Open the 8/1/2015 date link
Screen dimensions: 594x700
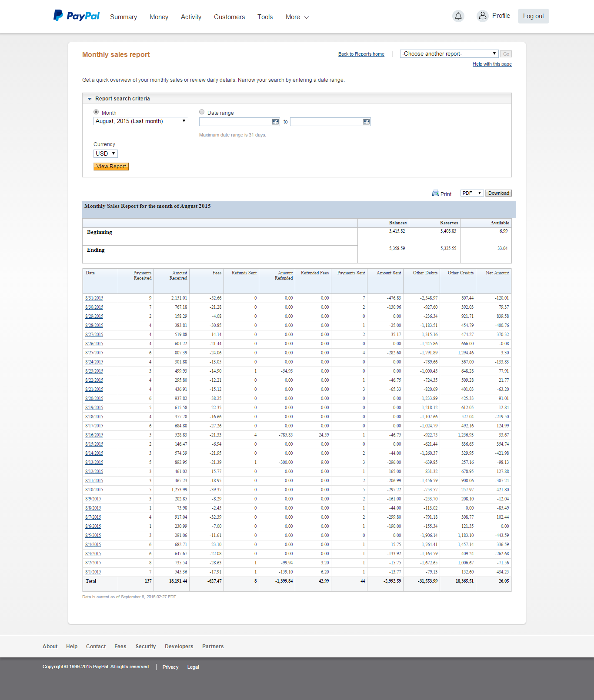[x=93, y=572]
